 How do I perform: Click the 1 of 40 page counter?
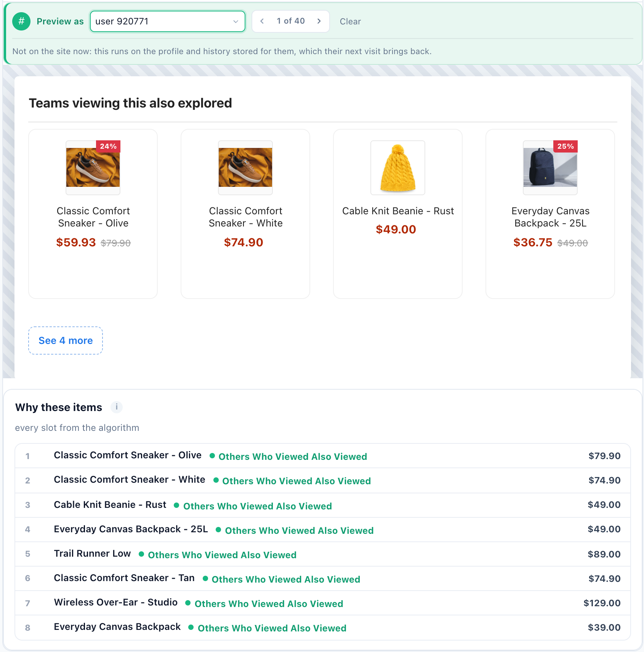pyautogui.click(x=291, y=21)
